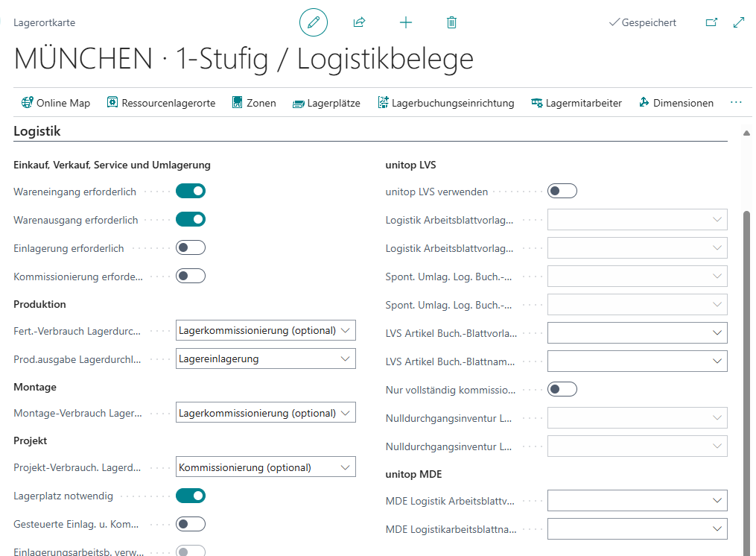The height and width of the screenshot is (556, 756).
Task: Show more actions with ellipsis button
Action: pos(736,103)
